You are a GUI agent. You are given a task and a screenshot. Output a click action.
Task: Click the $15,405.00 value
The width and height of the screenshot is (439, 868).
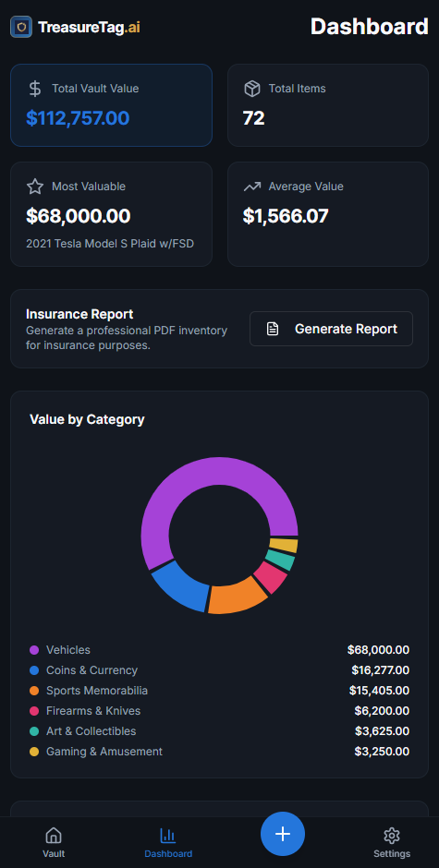[379, 691]
